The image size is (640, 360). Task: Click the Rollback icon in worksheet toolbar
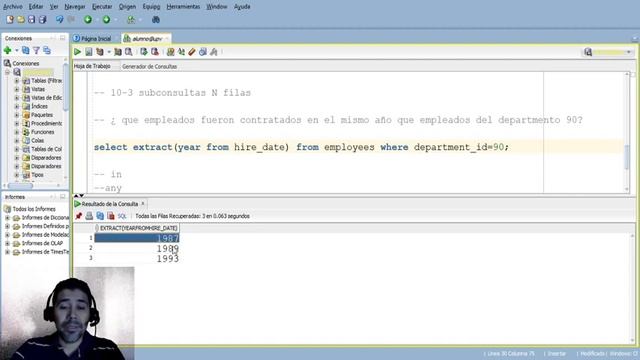(155, 52)
